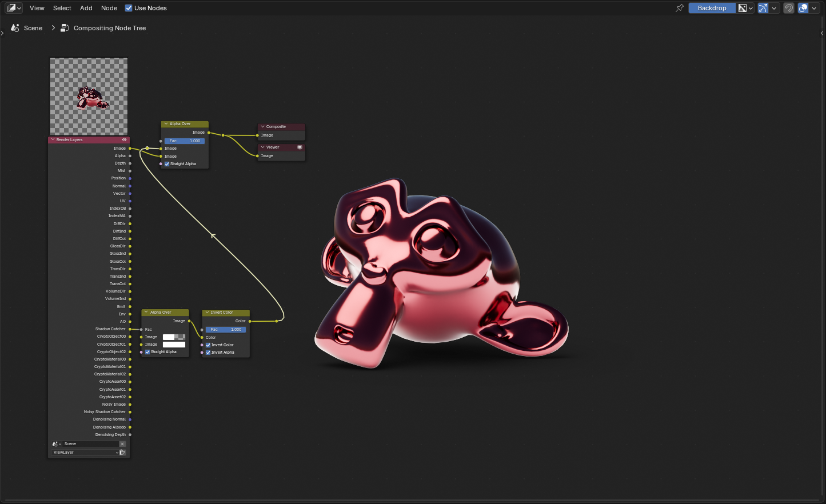Toggle the Invert Alpha checkbox

tap(208, 353)
